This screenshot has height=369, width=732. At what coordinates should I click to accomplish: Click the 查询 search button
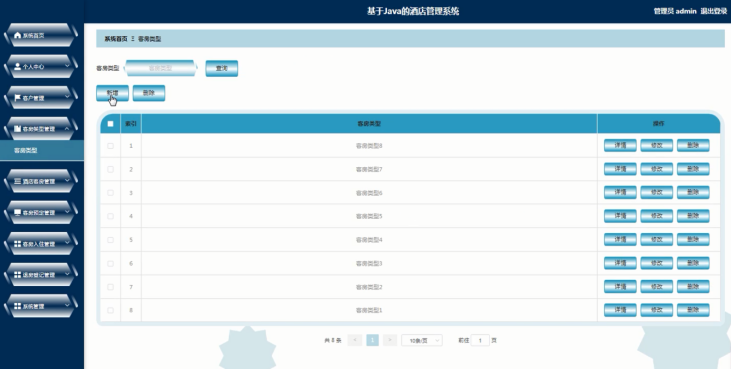[222, 68]
